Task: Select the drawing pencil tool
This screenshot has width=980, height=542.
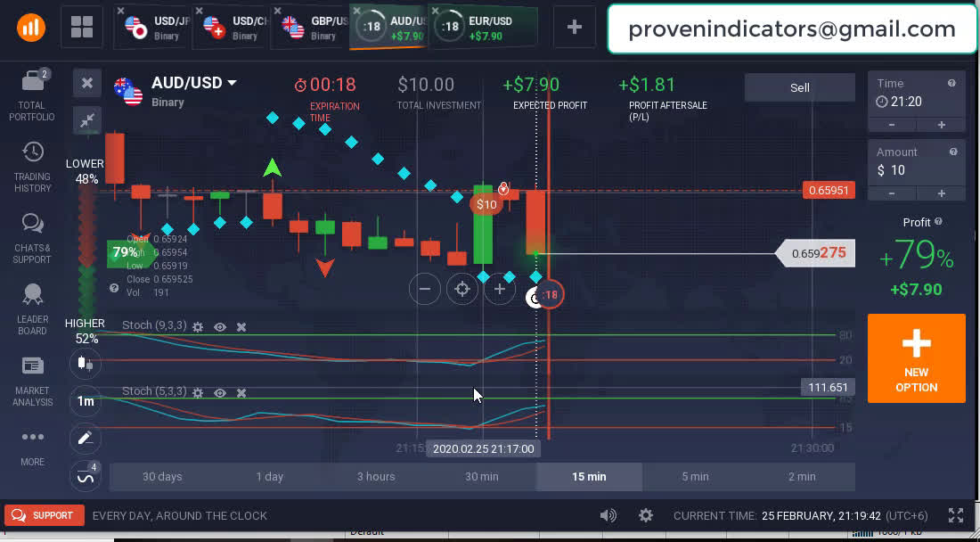Action: point(86,438)
